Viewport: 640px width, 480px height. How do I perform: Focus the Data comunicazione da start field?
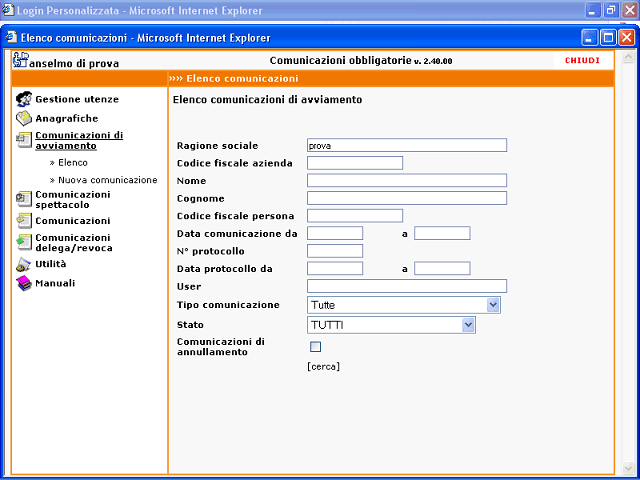tap(335, 233)
